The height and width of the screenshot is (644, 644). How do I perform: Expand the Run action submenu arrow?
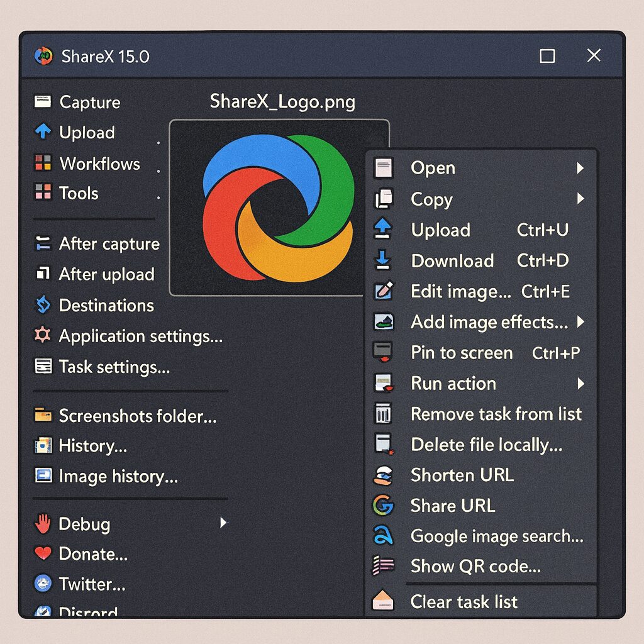(x=580, y=384)
